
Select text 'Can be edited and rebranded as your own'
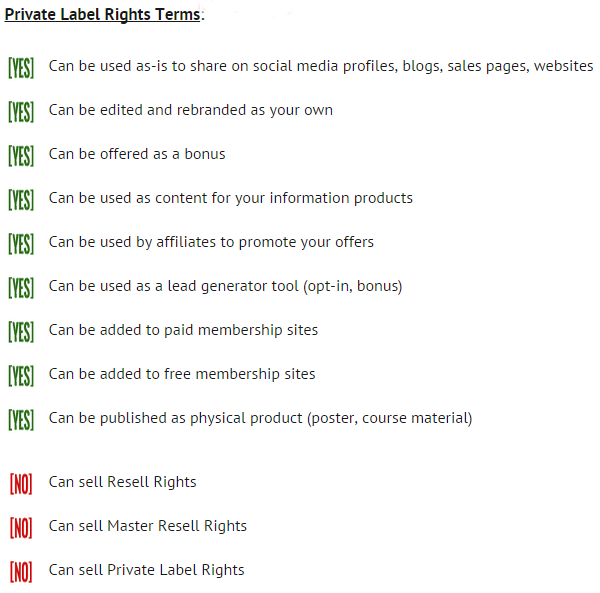191,110
